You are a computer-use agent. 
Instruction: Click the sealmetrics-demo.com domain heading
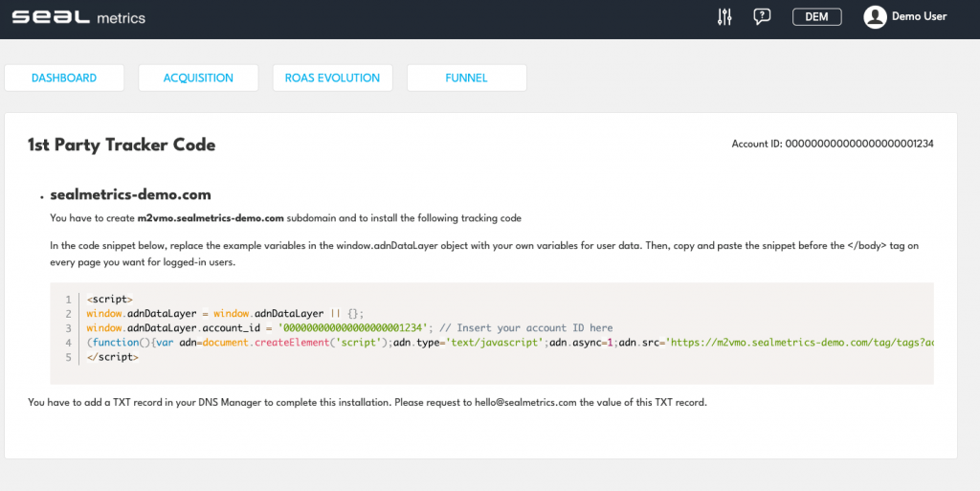pos(130,194)
